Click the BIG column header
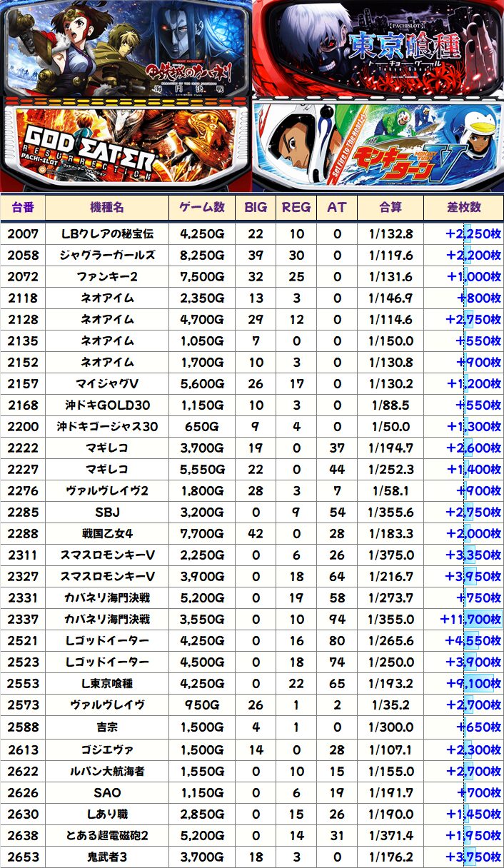 255,207
